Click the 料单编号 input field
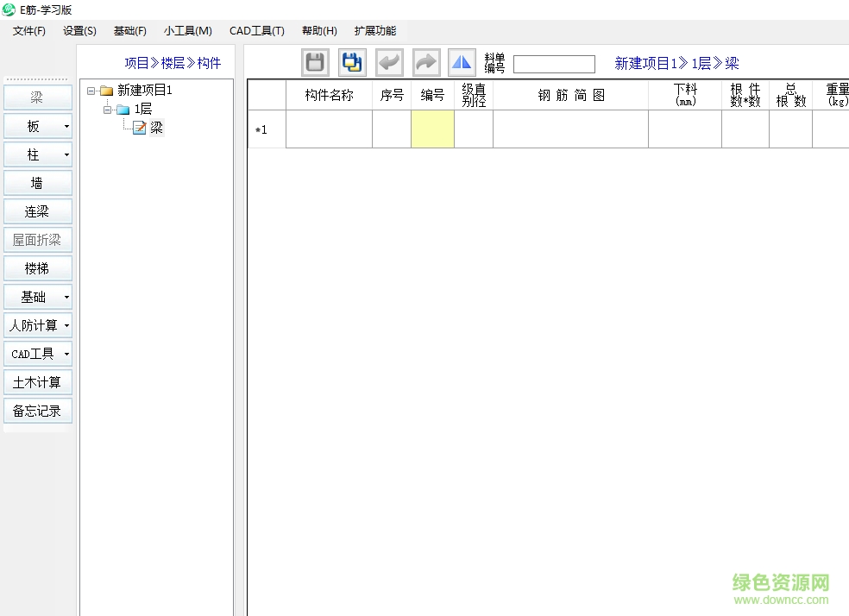The image size is (849, 616). (x=554, y=64)
